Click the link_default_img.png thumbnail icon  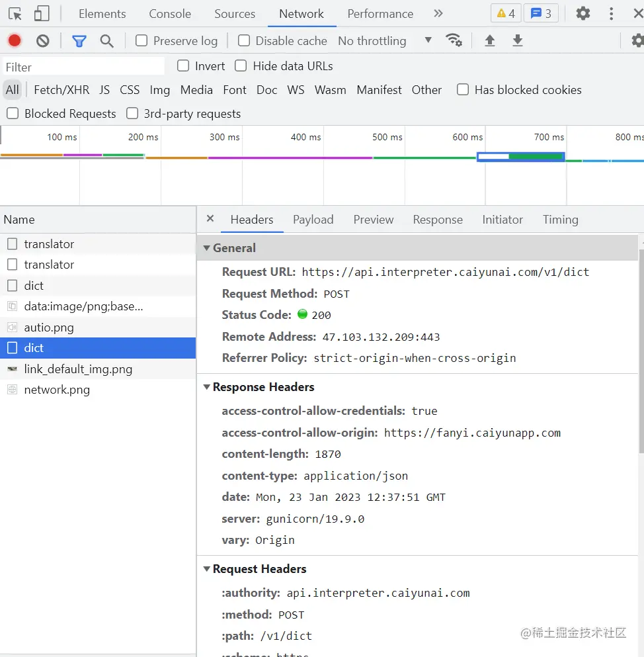[x=13, y=369]
